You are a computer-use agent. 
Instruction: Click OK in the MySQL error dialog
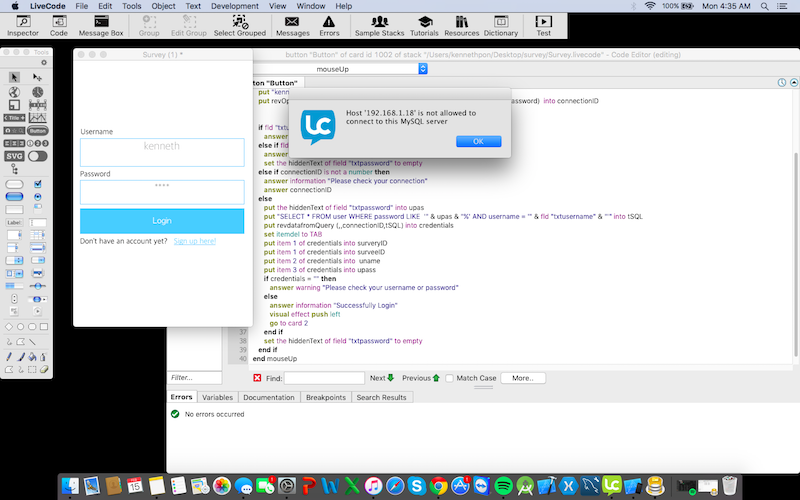478,141
